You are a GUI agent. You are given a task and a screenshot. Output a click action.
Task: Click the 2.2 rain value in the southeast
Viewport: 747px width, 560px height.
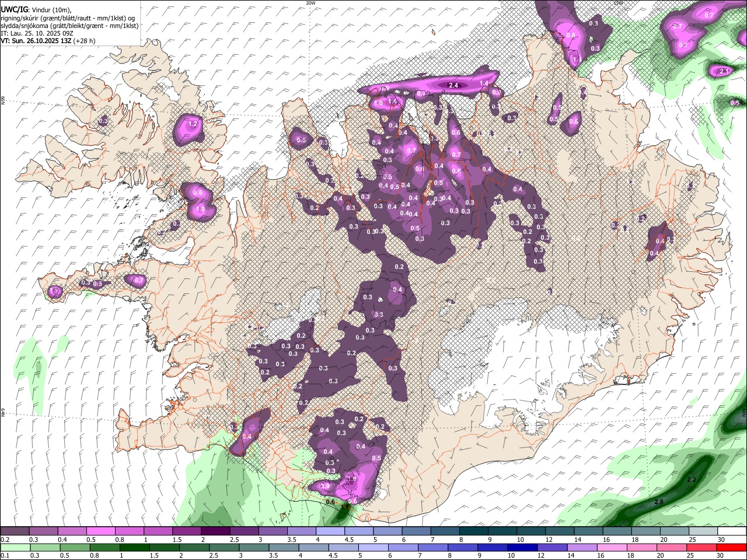coord(692,480)
